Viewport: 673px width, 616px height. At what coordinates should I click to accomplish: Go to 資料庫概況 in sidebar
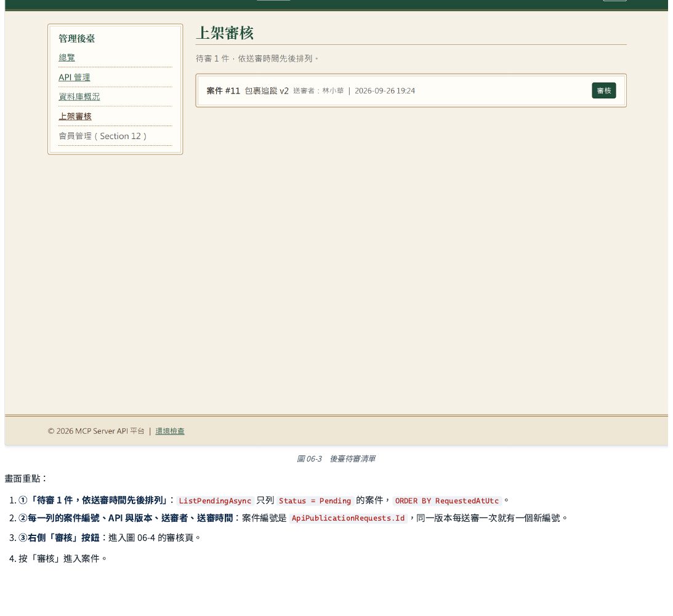coord(79,97)
